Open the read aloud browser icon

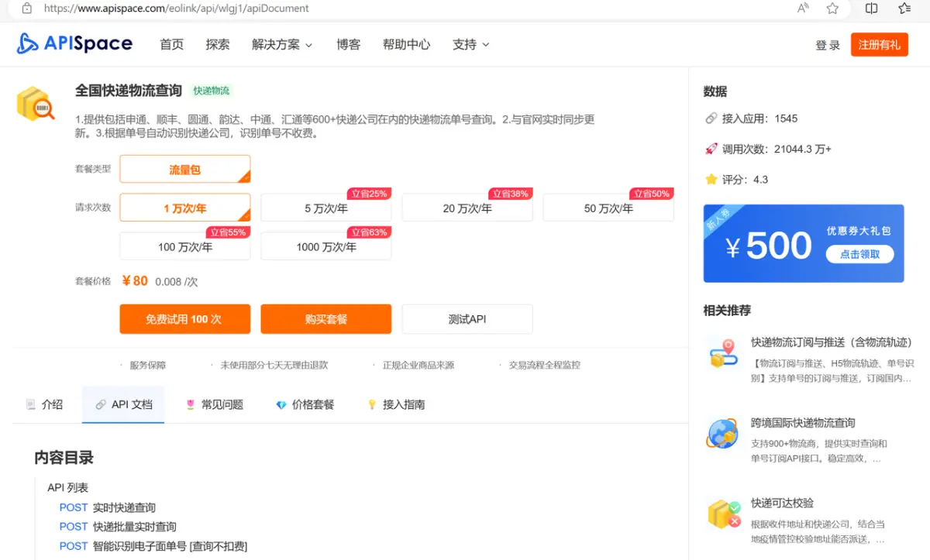point(803,9)
